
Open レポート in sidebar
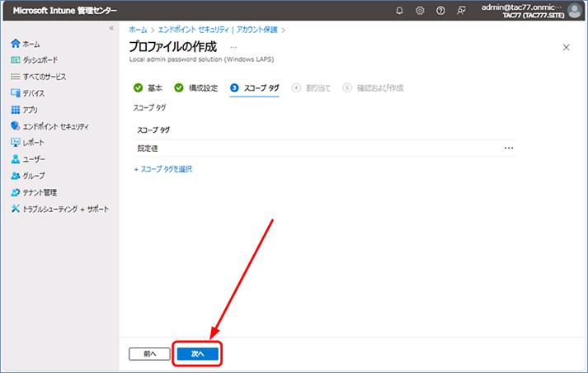[28, 143]
